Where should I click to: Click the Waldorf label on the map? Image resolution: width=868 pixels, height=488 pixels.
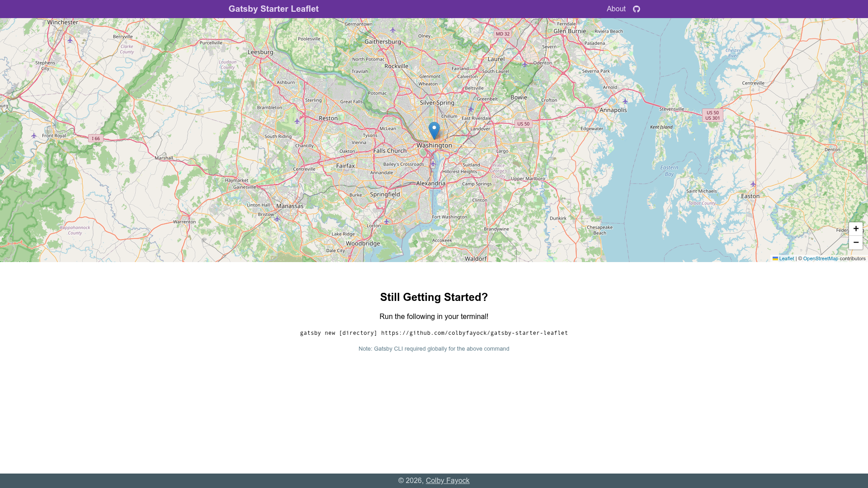point(476,259)
